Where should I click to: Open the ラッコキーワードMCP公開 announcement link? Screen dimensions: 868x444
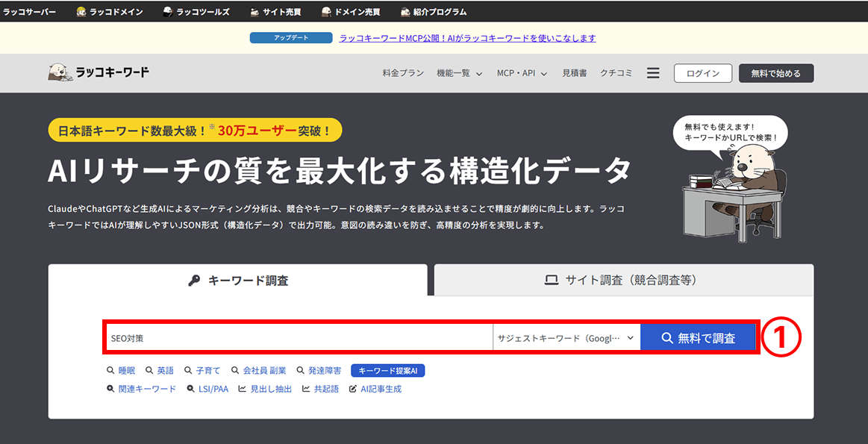click(x=467, y=38)
